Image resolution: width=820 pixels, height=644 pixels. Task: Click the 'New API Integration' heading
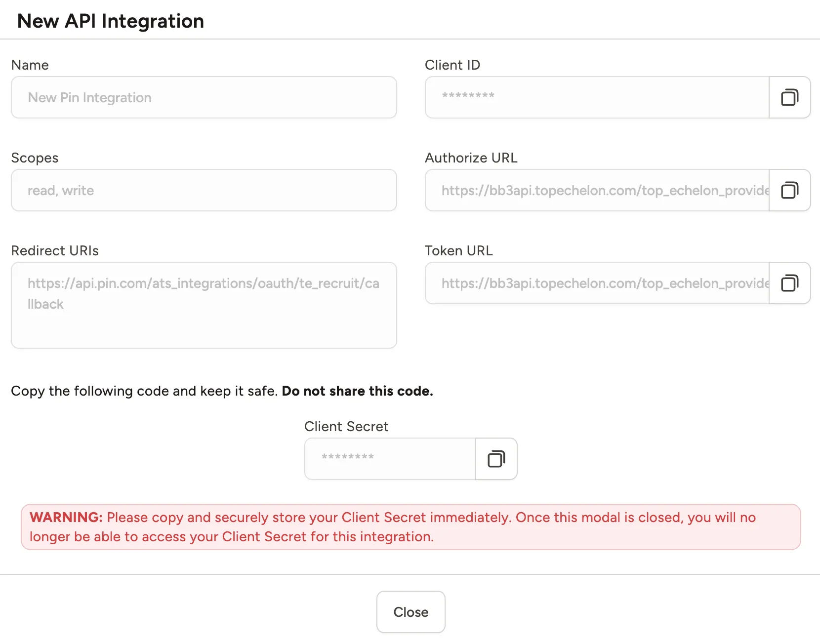[x=111, y=21]
